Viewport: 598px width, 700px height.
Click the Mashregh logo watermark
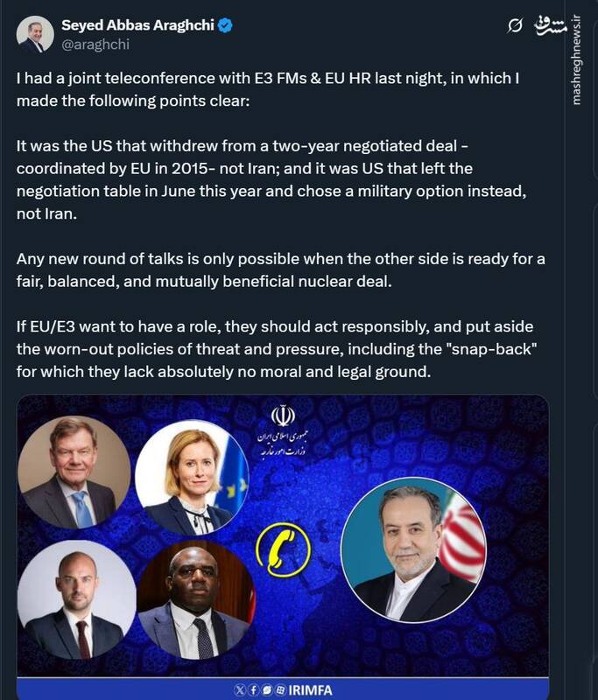click(x=550, y=26)
